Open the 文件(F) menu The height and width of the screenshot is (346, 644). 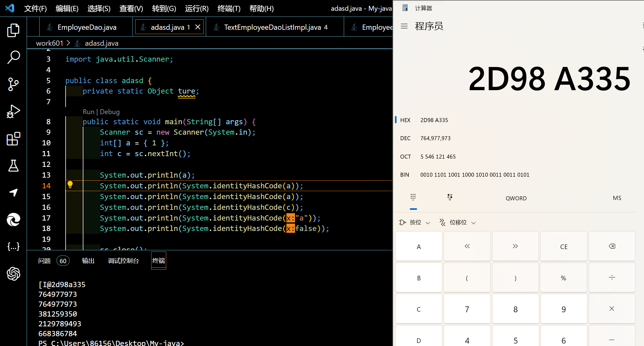pos(36,8)
